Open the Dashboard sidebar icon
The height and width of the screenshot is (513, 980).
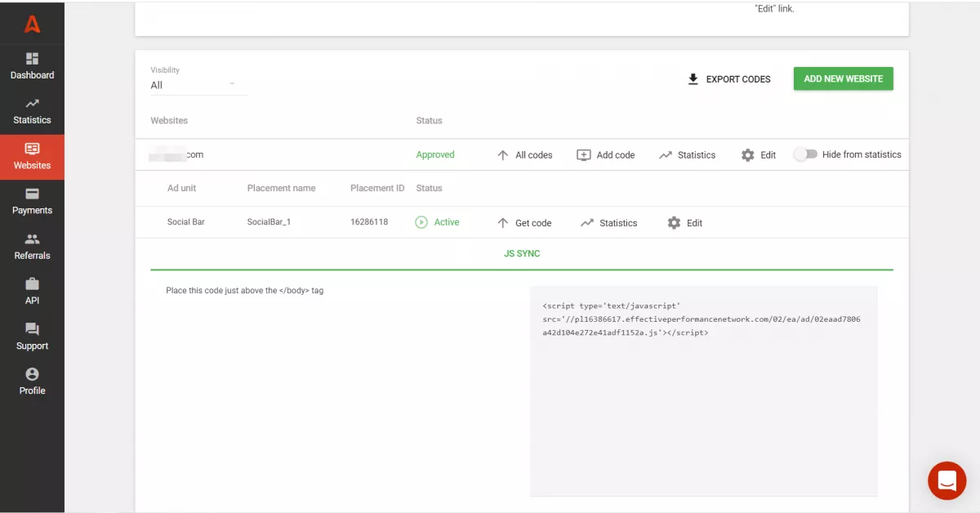click(x=32, y=59)
